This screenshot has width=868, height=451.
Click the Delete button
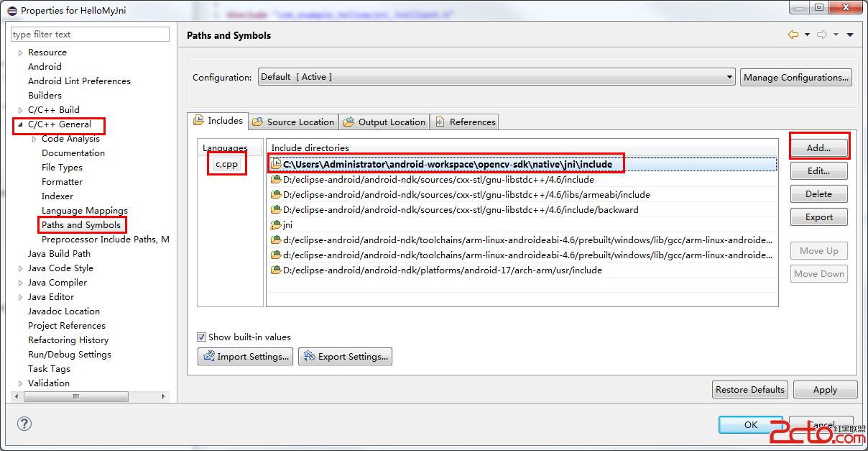pos(818,193)
